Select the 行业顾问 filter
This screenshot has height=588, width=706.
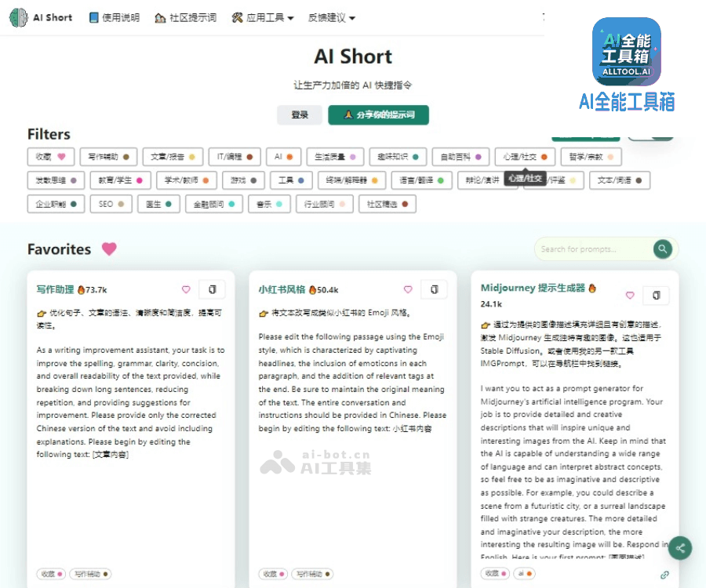click(x=325, y=205)
